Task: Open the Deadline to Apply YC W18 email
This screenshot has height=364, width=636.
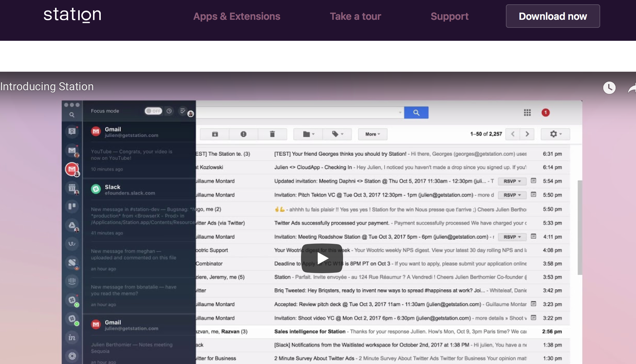Action: 383,264
